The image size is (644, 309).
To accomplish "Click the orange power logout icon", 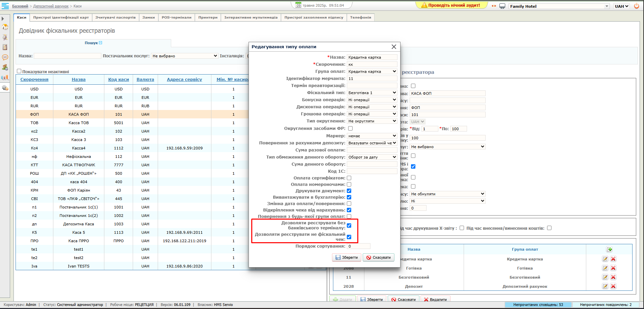I will click(x=637, y=6).
